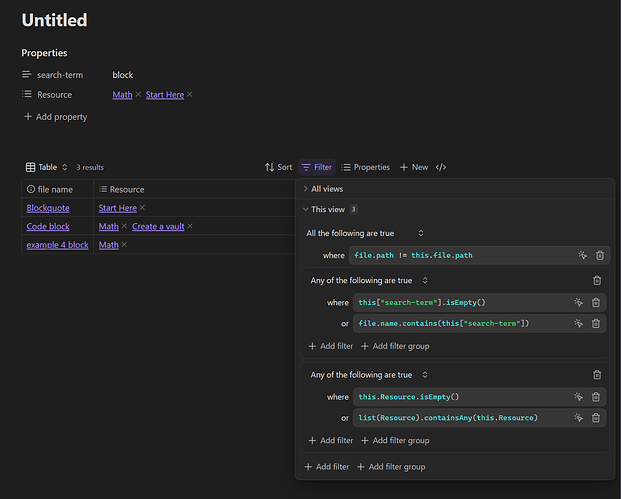Collapse the This view section

[328, 209]
